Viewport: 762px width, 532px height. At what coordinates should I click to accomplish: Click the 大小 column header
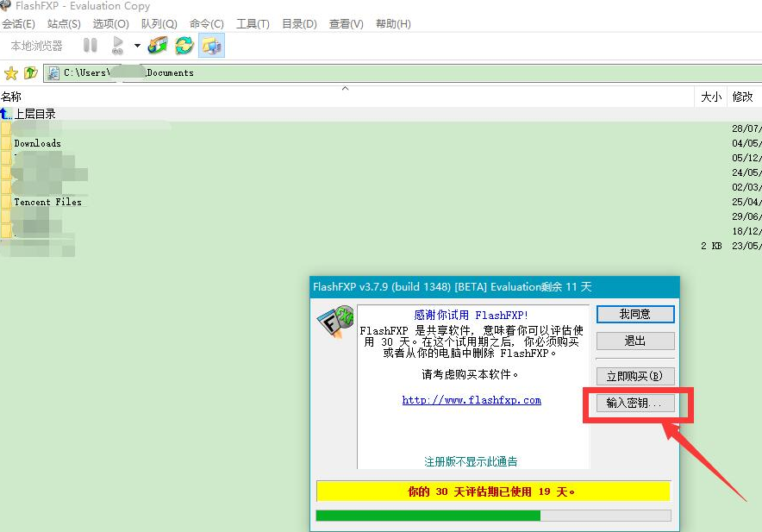point(710,97)
